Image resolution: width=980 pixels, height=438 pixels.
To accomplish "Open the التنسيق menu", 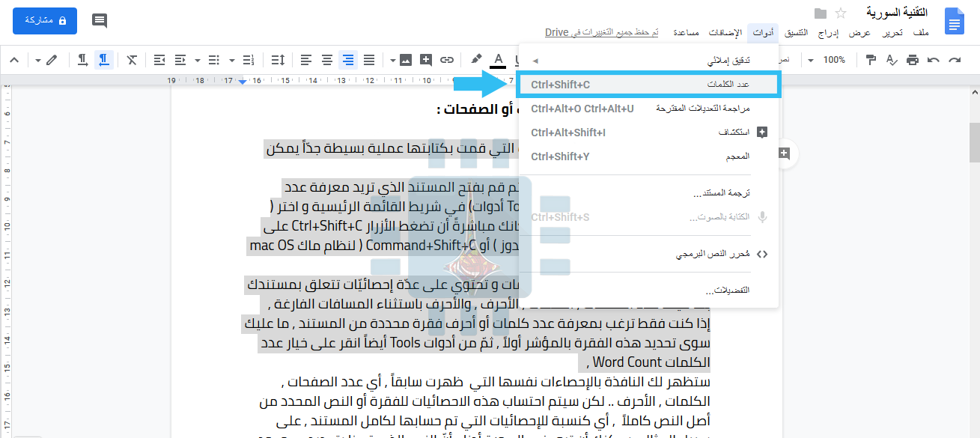I will click(x=796, y=33).
